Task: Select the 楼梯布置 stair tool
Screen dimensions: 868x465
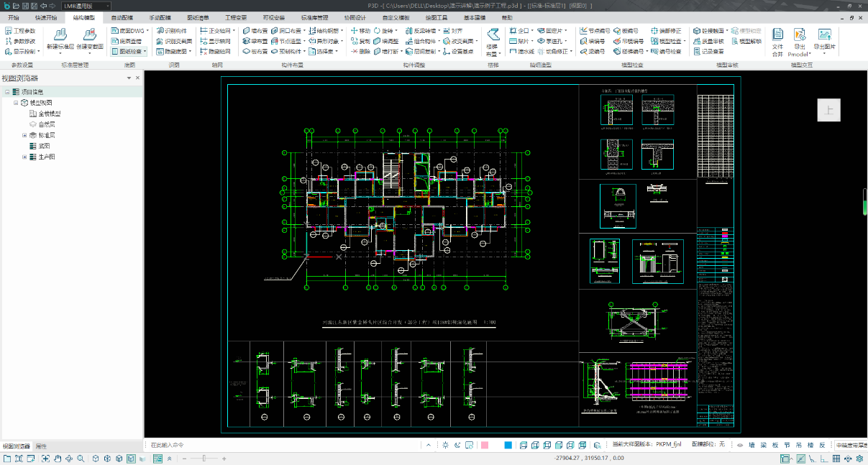Action: tap(493, 41)
